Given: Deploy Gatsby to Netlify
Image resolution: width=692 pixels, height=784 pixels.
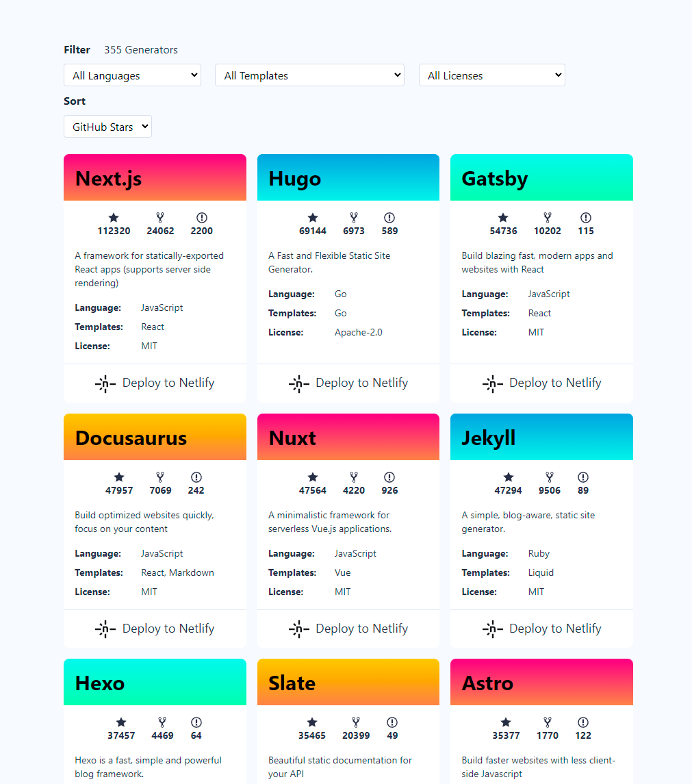Looking at the screenshot, I should (x=541, y=383).
